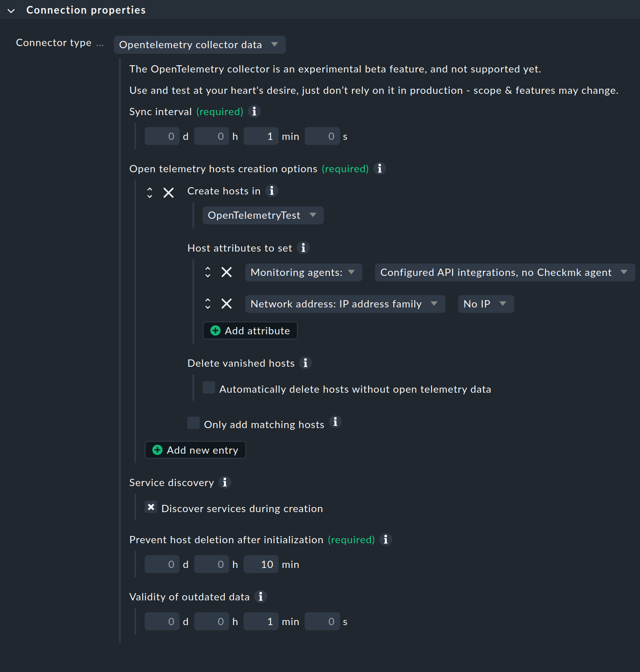This screenshot has height=672, width=640.
Task: Click the Sync interval help info icon
Action: (254, 111)
